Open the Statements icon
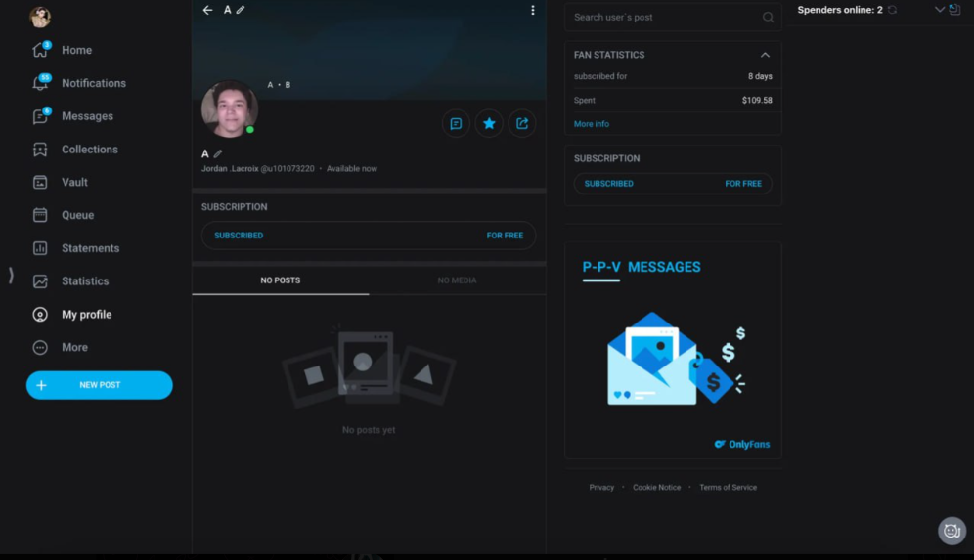The height and width of the screenshot is (560, 974). coord(40,248)
